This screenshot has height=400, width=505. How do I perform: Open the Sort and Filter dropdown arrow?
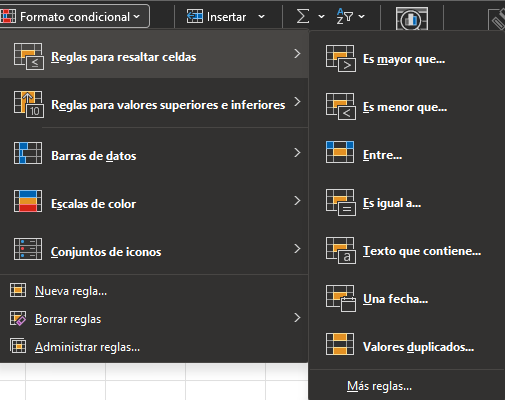tap(362, 16)
